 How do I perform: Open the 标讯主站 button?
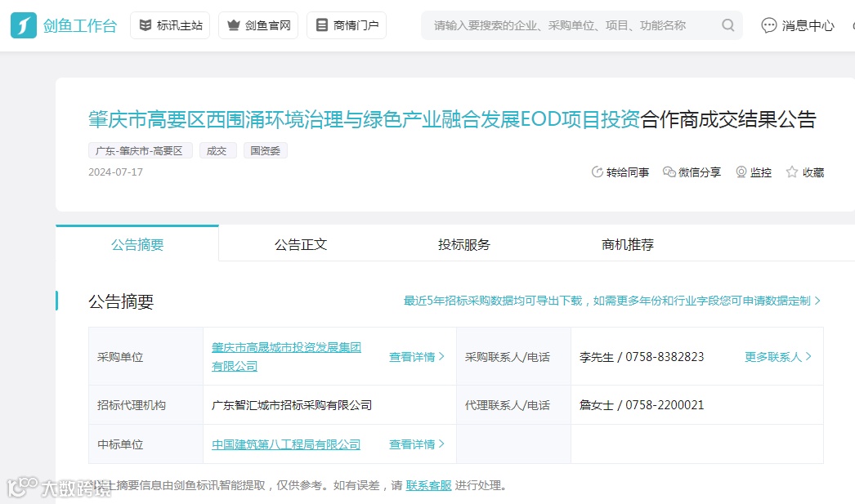click(x=170, y=25)
